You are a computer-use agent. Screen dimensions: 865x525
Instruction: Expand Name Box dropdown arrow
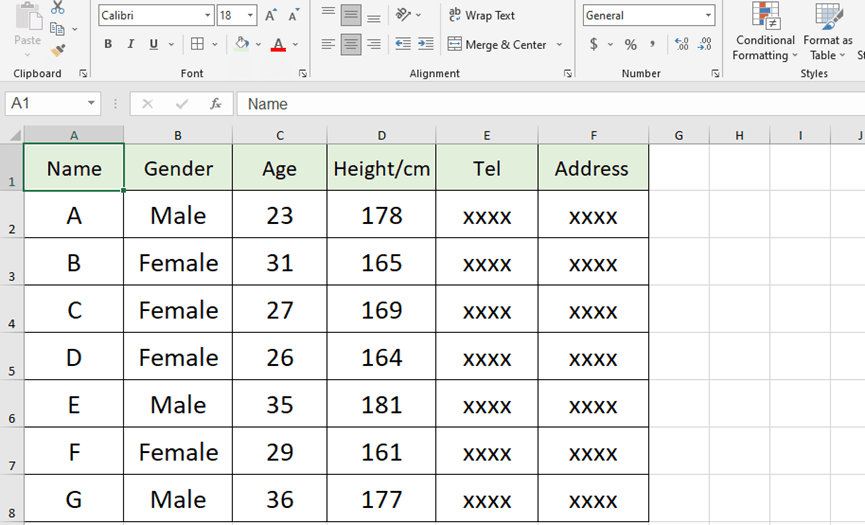point(91,103)
